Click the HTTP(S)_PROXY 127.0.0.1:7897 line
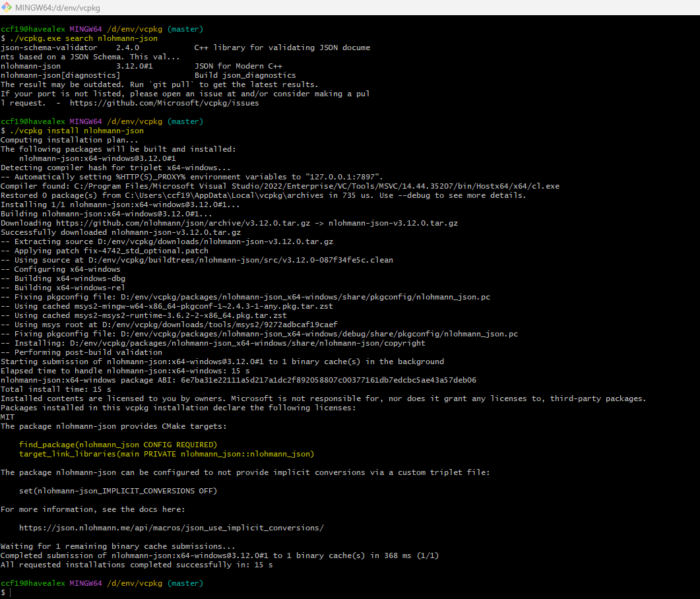Screen dimensions: 700x599 [192, 177]
